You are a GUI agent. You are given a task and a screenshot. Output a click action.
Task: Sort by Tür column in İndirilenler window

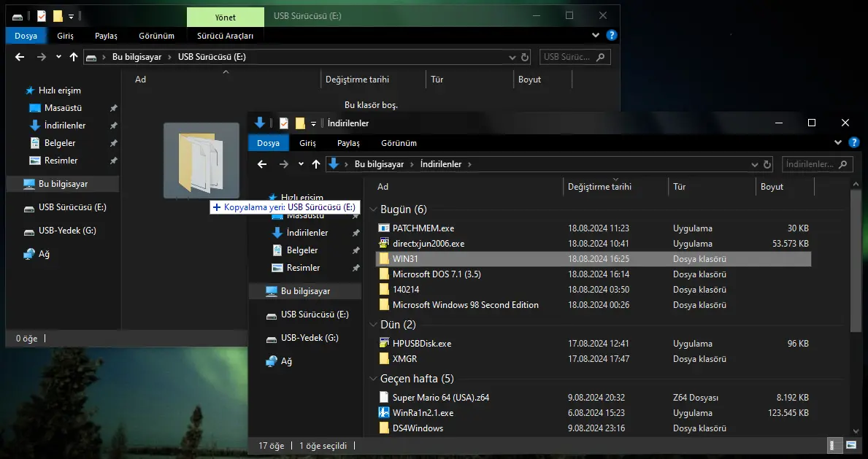tap(711, 187)
